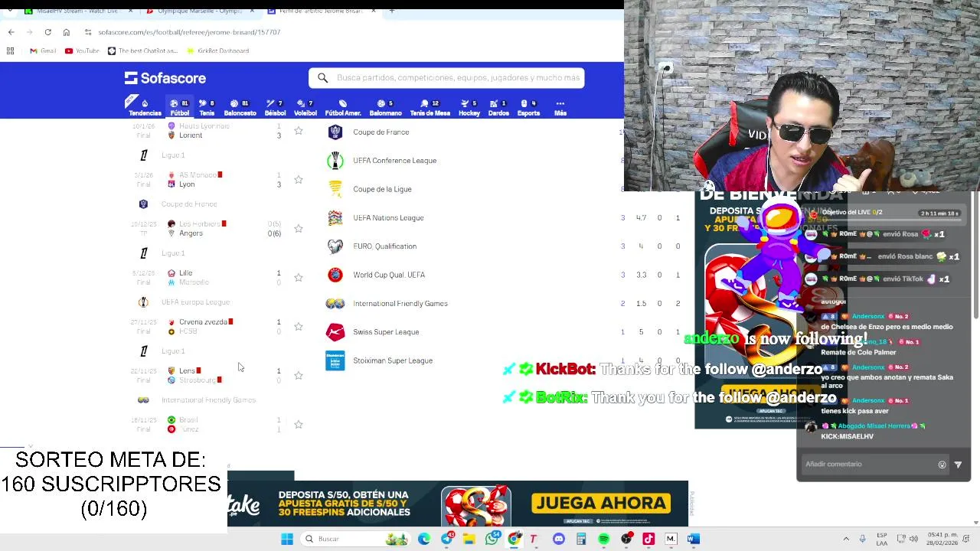Viewport: 980px width, 551px height.
Task: Open TikTok from the taskbar
Action: (x=648, y=539)
